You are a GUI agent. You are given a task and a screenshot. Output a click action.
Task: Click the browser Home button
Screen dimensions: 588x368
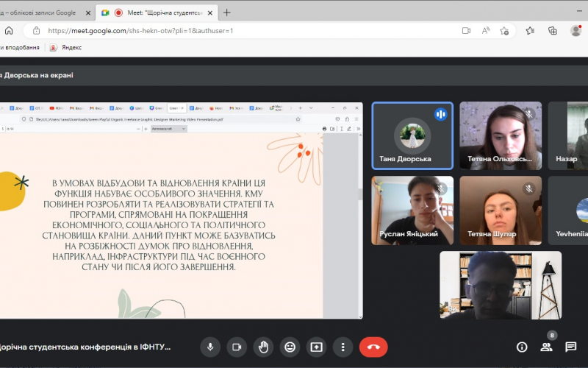click(9, 31)
